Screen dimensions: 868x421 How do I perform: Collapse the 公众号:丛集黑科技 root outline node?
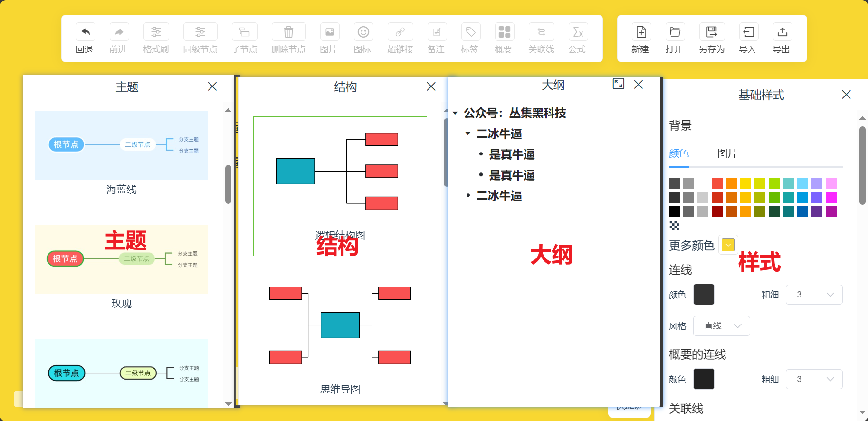[x=455, y=113]
